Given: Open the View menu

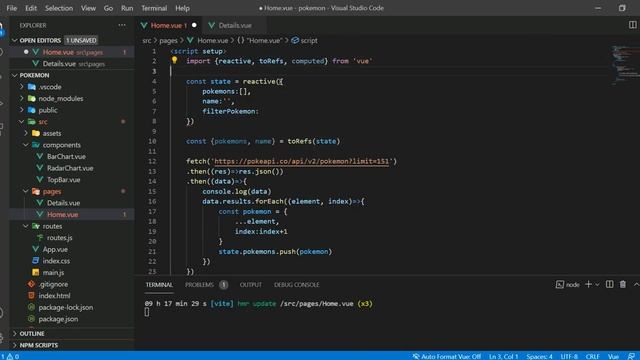Looking at the screenshot, I should tap(88, 8).
